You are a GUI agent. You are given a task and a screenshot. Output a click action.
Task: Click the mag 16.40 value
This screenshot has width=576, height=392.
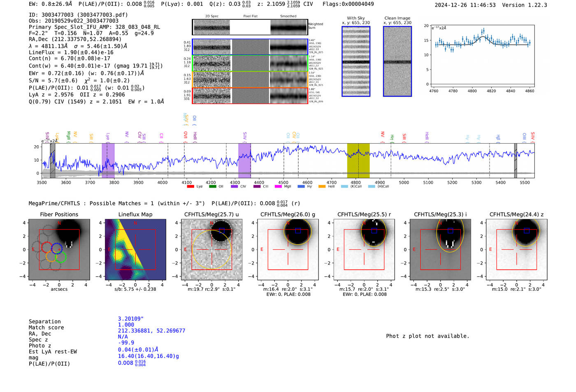(149, 356)
